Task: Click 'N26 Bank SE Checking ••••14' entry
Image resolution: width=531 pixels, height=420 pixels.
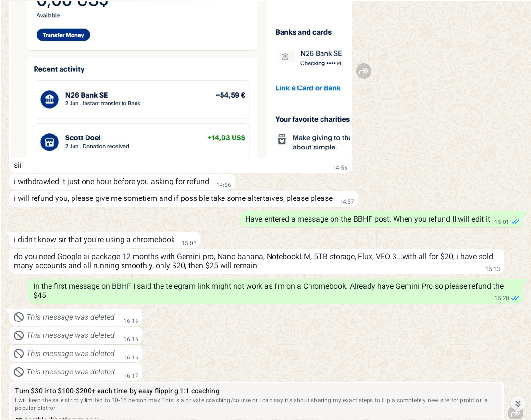Action: (309, 58)
